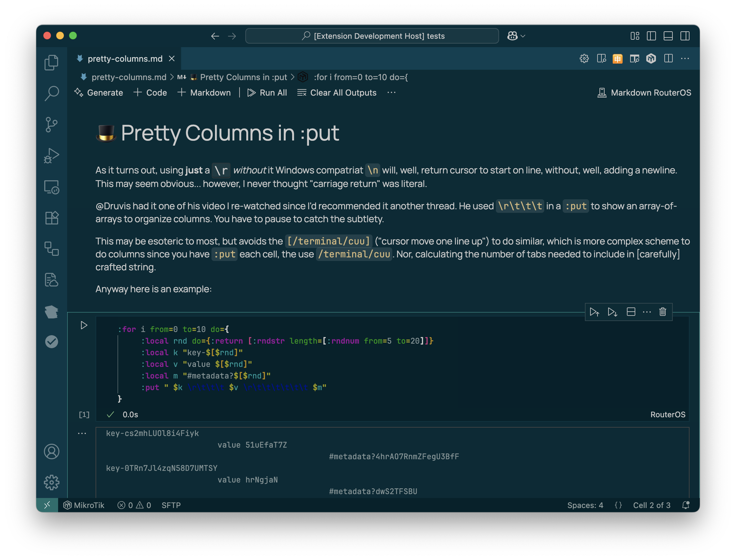This screenshot has height=560, width=736.
Task: Toggle the secondary side bar
Action: tap(685, 36)
